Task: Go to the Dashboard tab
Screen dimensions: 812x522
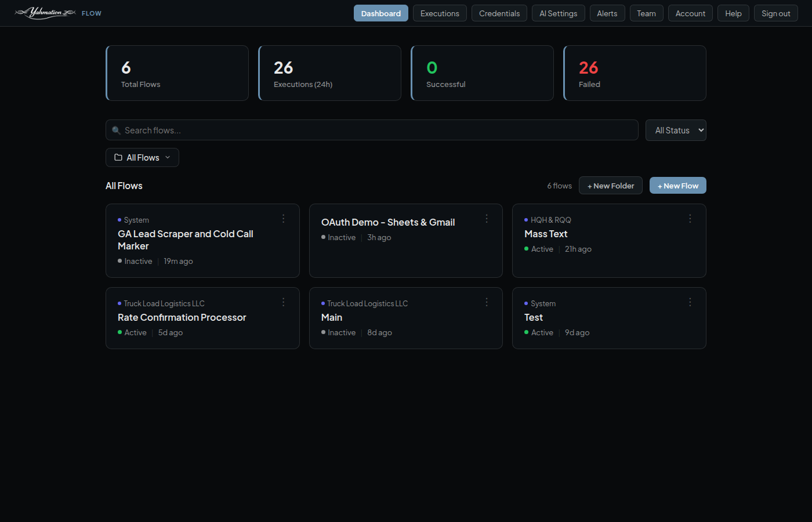Action: [381, 13]
